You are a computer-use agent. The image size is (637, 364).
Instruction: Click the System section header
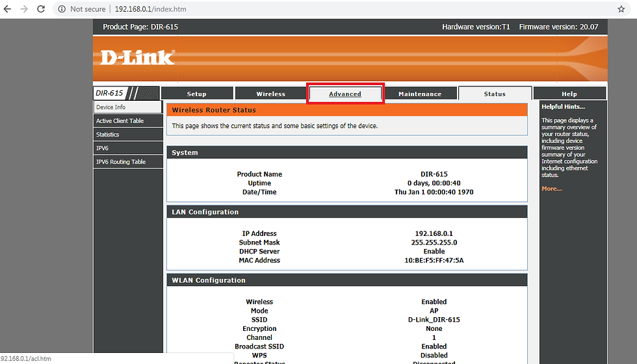click(x=347, y=152)
